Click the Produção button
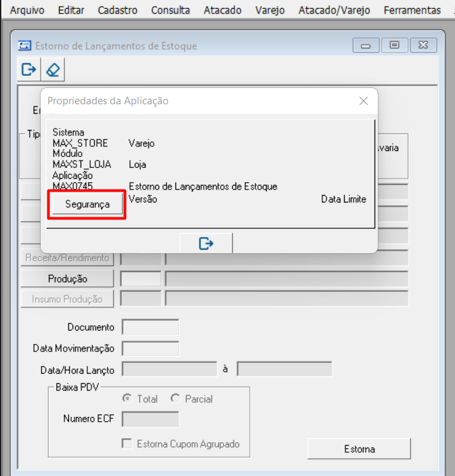455x476 pixels. click(68, 279)
